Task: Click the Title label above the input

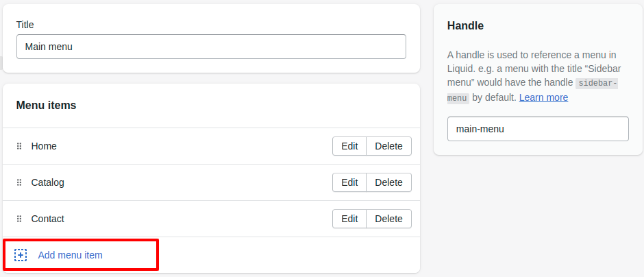Action: (x=25, y=25)
